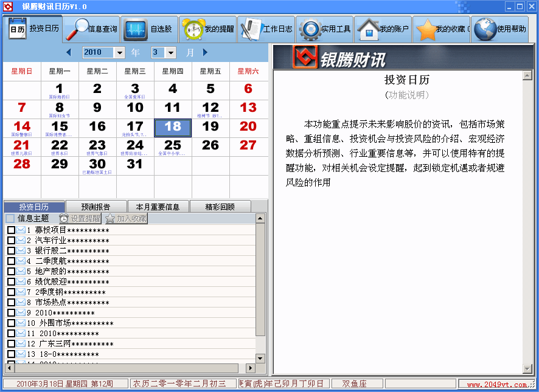539x392 pixels.
Task: Click the 使用帮助 globe icon
Action: coord(485,29)
